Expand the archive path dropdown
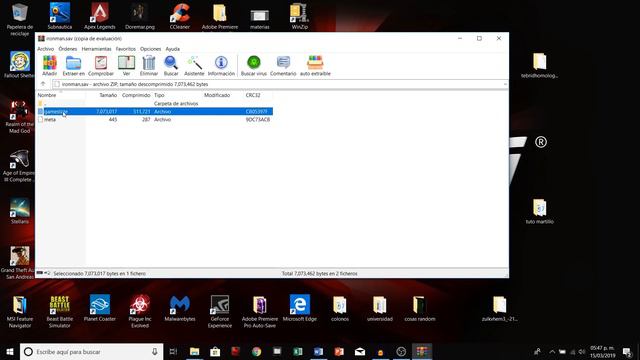Image resolution: width=640 pixels, height=360 pixels. tap(505, 84)
